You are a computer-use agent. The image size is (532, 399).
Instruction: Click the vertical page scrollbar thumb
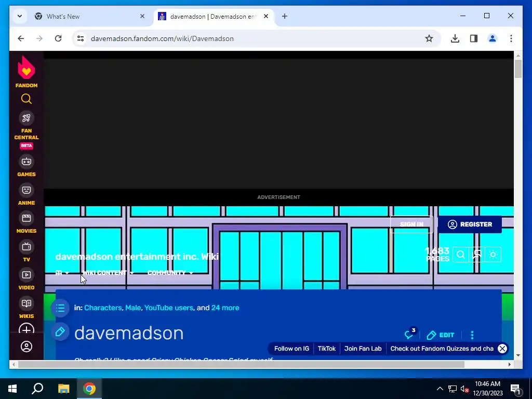[x=518, y=69]
